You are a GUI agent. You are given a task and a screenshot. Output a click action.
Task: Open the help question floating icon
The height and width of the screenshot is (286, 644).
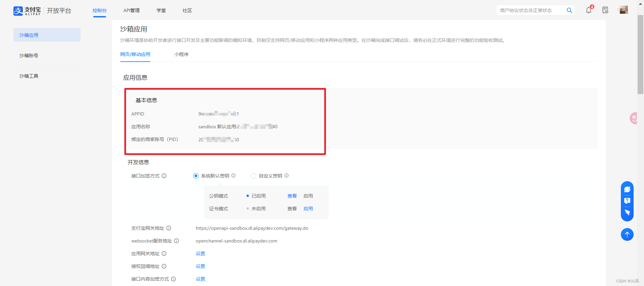[627, 201]
